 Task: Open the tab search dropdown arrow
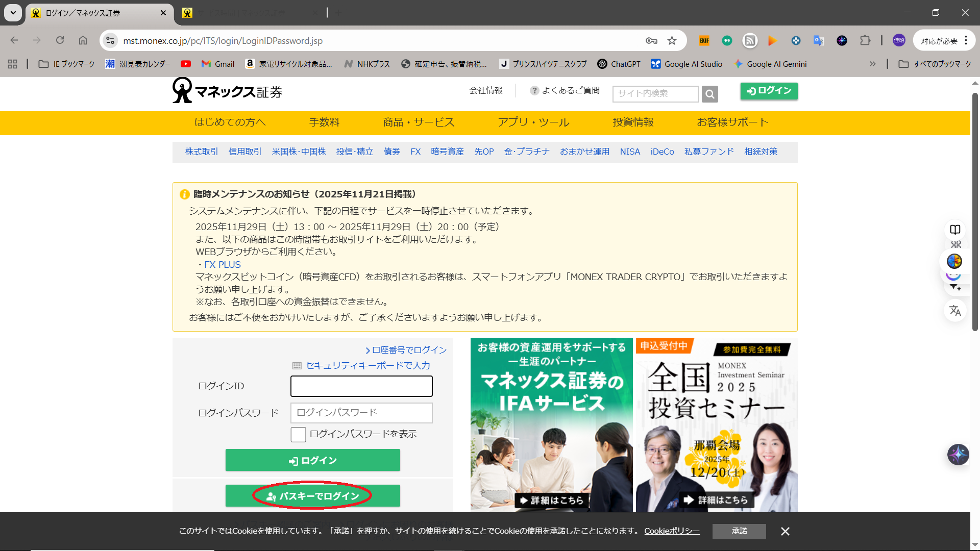pos(13,13)
